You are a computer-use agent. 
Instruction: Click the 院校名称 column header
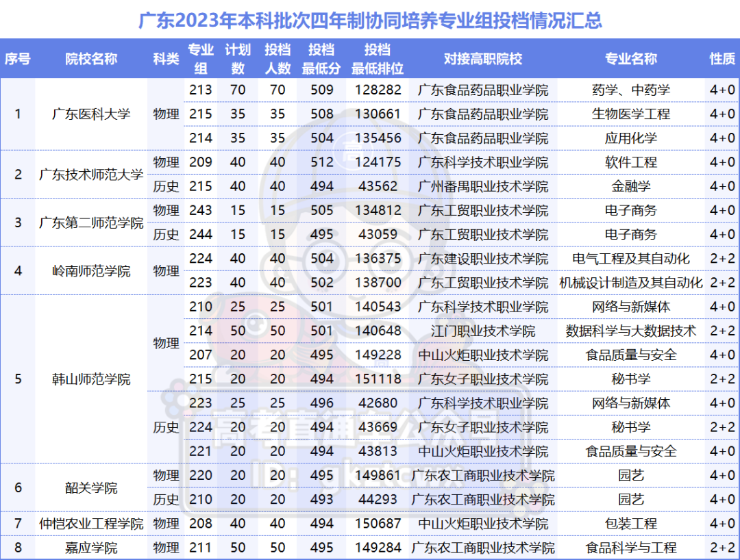pyautogui.click(x=91, y=59)
